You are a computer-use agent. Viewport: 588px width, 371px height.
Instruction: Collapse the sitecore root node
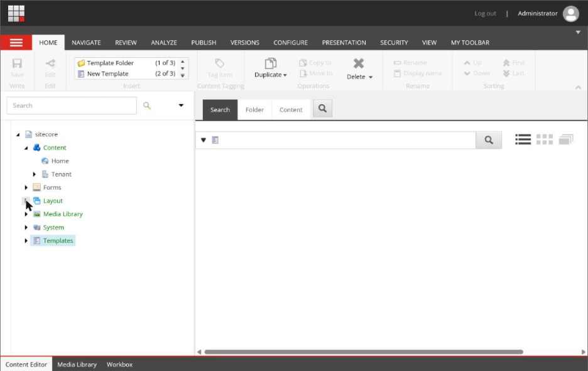click(x=18, y=134)
